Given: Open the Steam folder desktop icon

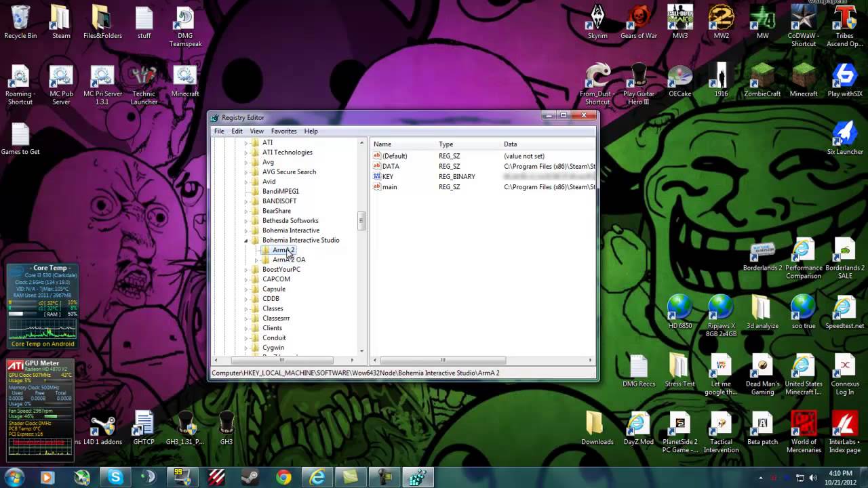Looking at the screenshot, I should point(61,23).
